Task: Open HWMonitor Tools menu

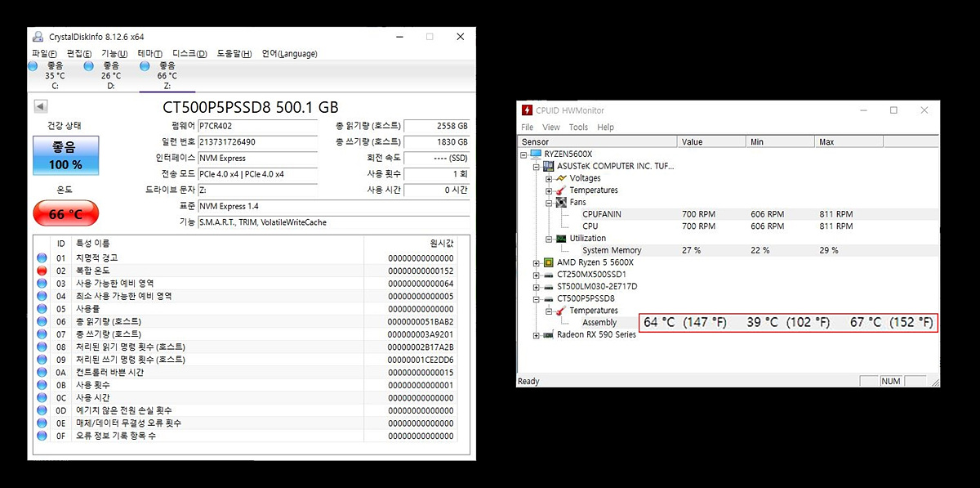Action: tap(578, 128)
